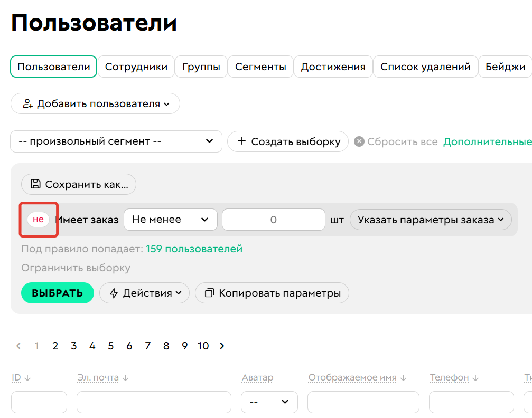This screenshot has height=418, width=532.
Task: Open the произвольный сегмент dropdown
Action: pyautogui.click(x=116, y=141)
